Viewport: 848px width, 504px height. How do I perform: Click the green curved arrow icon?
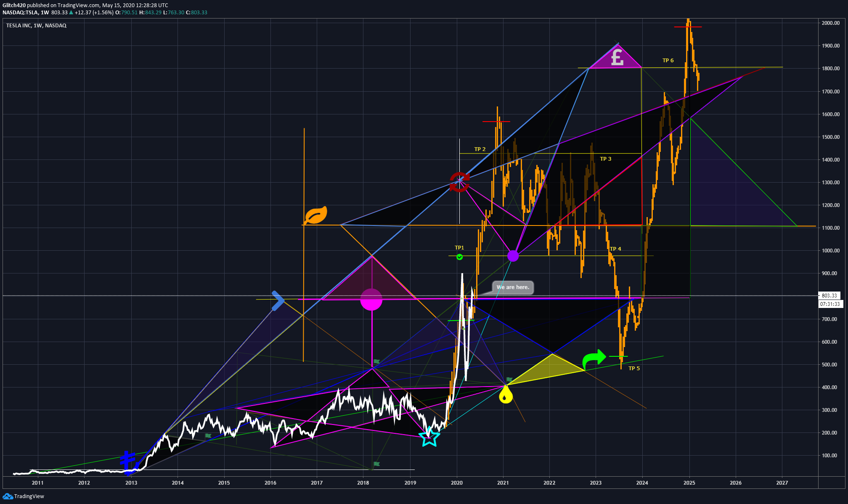[594, 359]
